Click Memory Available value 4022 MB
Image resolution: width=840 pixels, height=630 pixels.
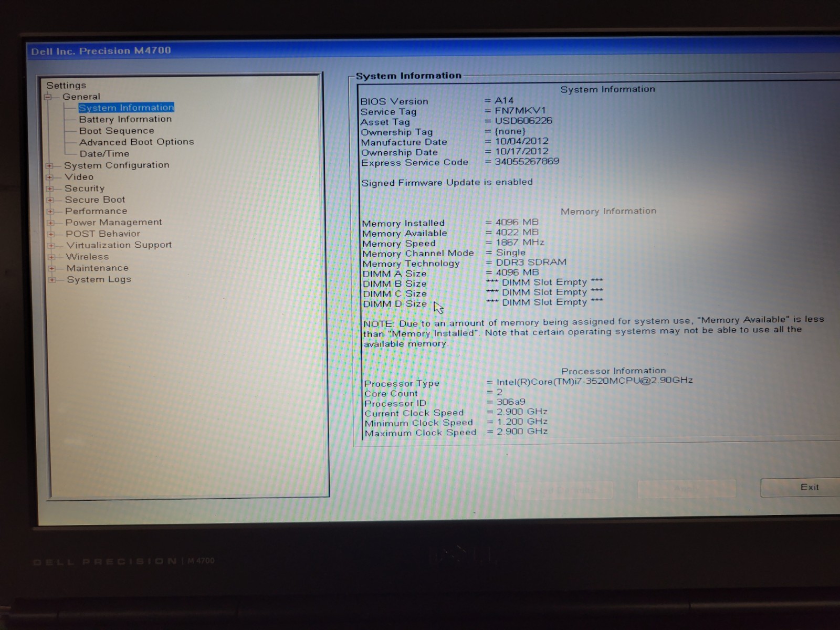[517, 232]
